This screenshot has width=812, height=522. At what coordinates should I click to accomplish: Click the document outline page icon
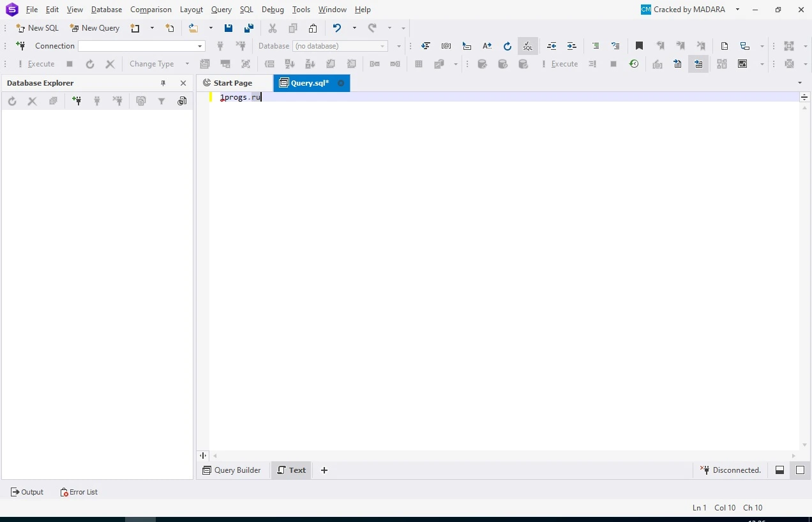725,46
